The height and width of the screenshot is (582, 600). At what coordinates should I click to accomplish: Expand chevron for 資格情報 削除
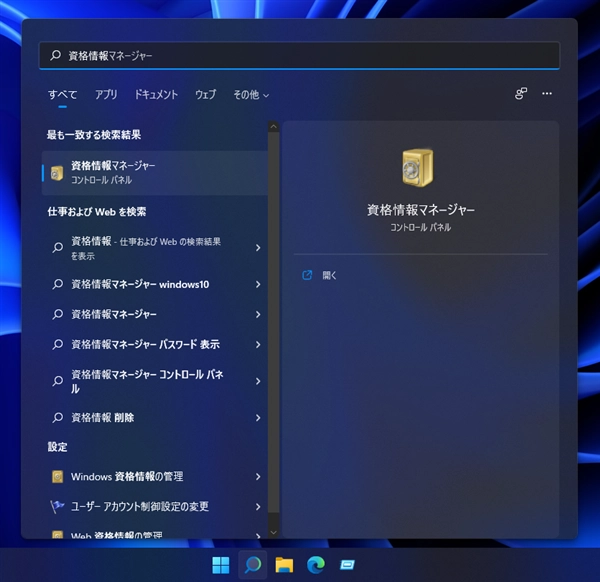(x=258, y=418)
